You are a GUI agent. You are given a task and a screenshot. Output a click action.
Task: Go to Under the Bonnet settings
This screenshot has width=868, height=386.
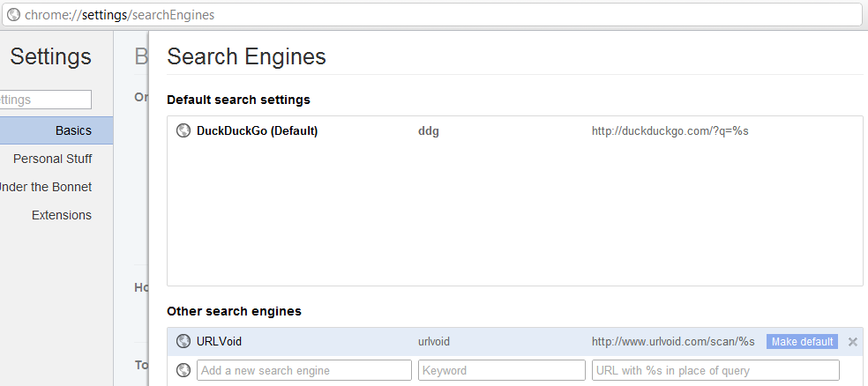point(46,187)
